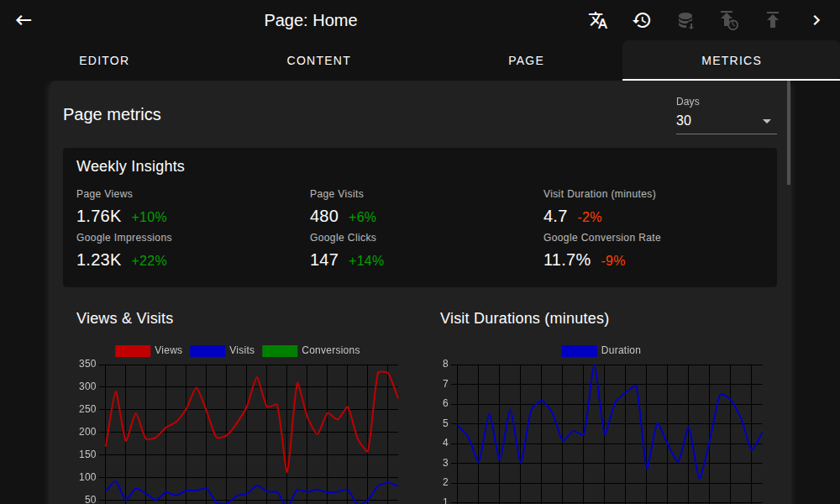The image size is (840, 504).
Task: Open the Days dropdown
Action: tap(726, 121)
